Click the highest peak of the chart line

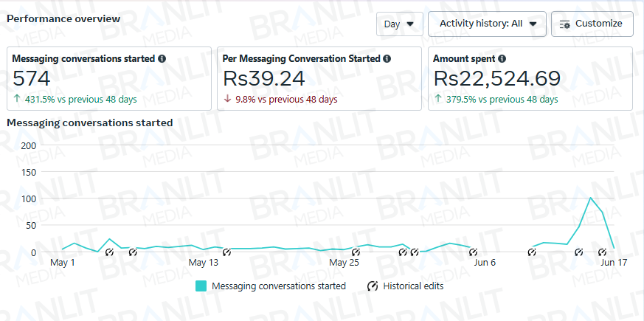(590, 198)
